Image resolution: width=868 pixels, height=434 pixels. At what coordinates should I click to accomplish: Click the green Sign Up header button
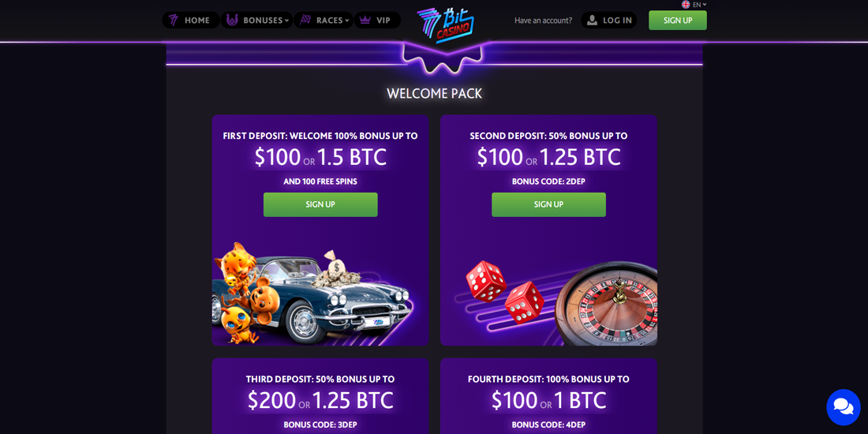tap(678, 21)
